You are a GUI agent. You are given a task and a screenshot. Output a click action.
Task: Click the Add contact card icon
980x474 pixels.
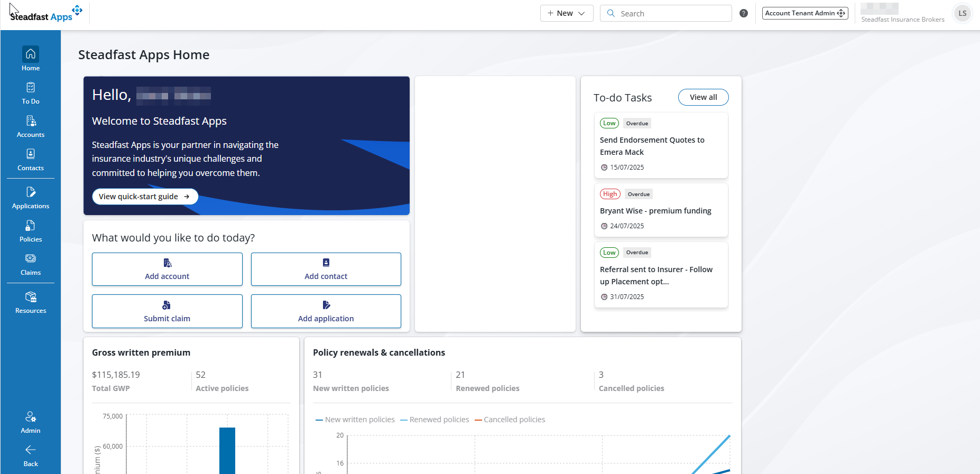coord(326,263)
